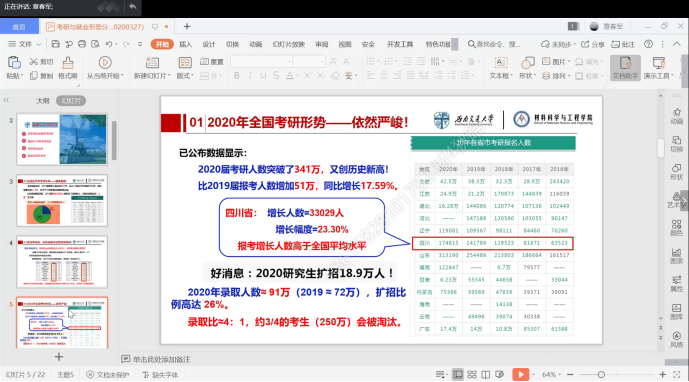
Task: Collapse the slide panel with the double chevron
Action: pos(6,100)
